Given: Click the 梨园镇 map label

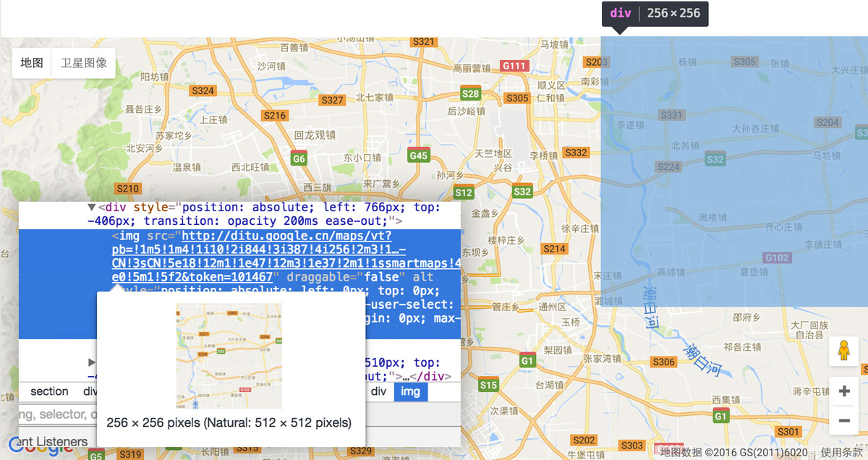Looking at the screenshot, I should [558, 349].
